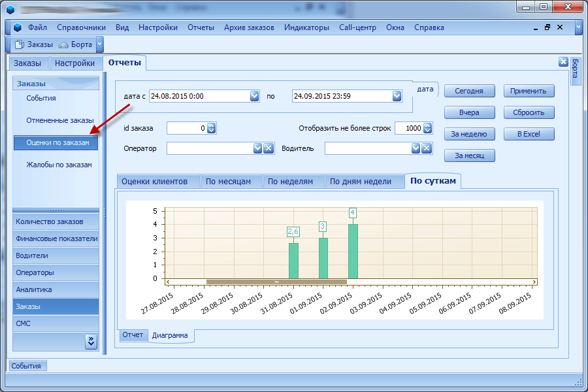Screen dimensions: 588x392
Task: Open the Индикаторы menu
Action: click(x=306, y=27)
